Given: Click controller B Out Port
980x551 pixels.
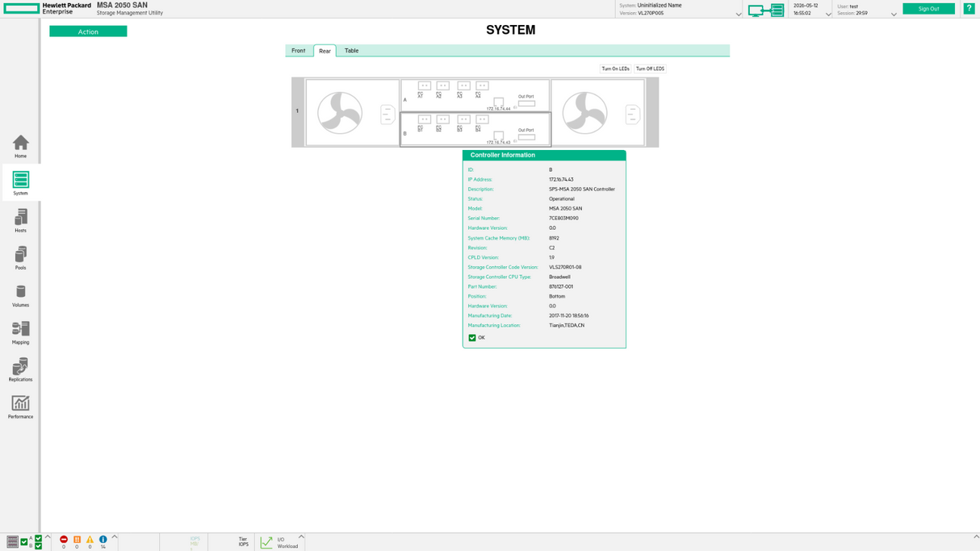Looking at the screenshot, I should click(526, 137).
